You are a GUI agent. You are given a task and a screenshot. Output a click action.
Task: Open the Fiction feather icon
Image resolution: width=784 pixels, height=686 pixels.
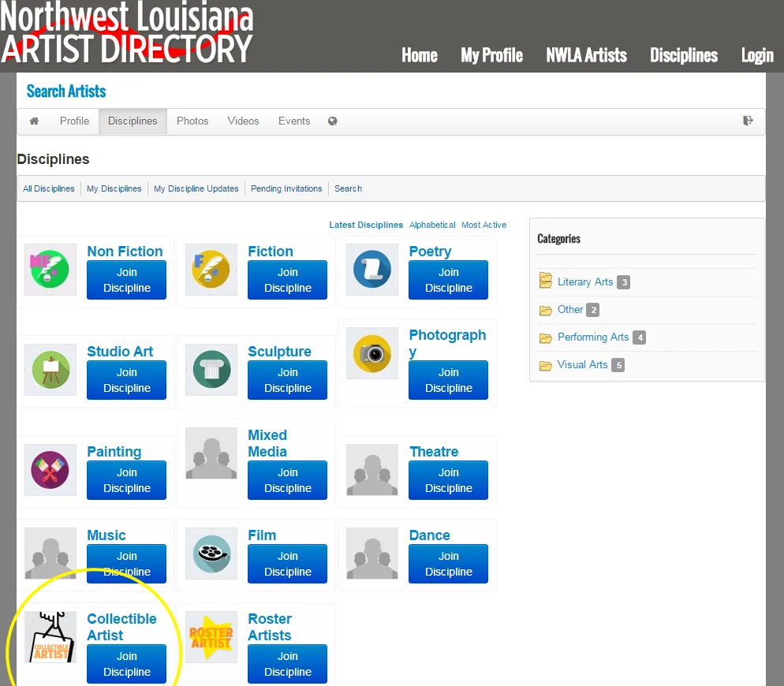[211, 270]
